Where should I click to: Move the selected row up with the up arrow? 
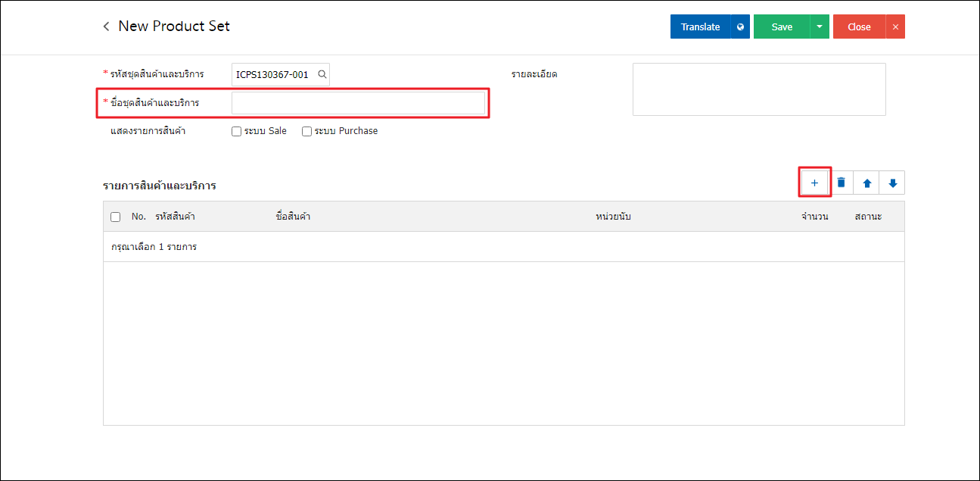click(x=866, y=183)
